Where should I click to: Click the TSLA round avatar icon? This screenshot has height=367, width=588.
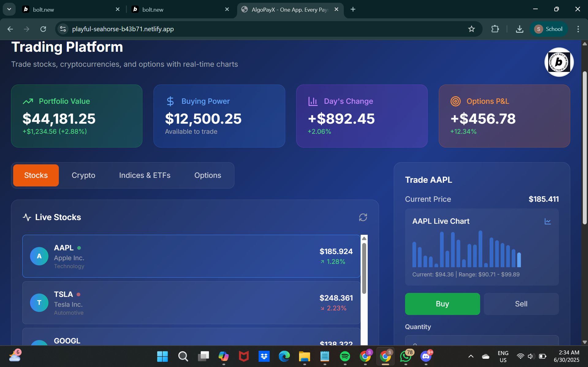click(x=39, y=303)
